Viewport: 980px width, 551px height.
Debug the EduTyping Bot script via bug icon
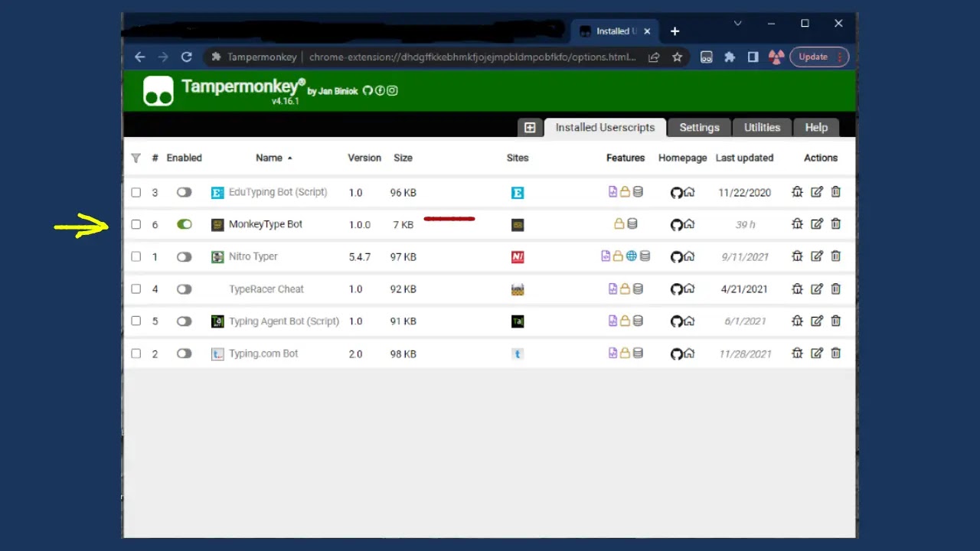pos(797,192)
